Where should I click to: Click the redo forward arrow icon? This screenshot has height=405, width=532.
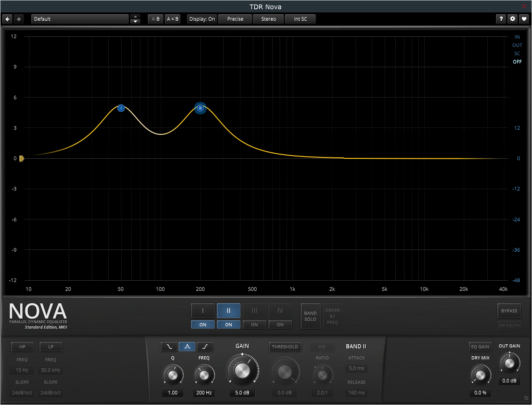tap(19, 19)
